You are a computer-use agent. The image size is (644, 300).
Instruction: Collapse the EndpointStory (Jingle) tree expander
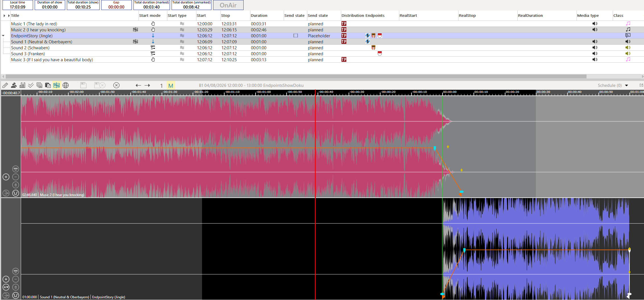(3, 36)
